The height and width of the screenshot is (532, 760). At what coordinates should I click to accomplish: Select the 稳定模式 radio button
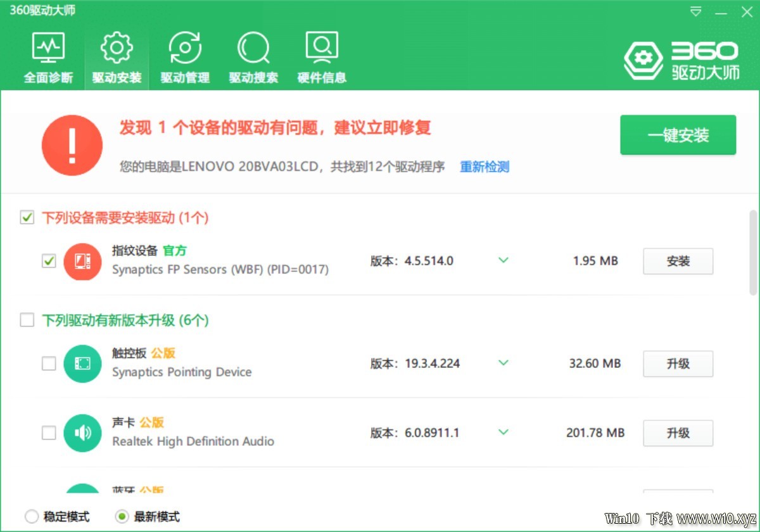pyautogui.click(x=32, y=516)
